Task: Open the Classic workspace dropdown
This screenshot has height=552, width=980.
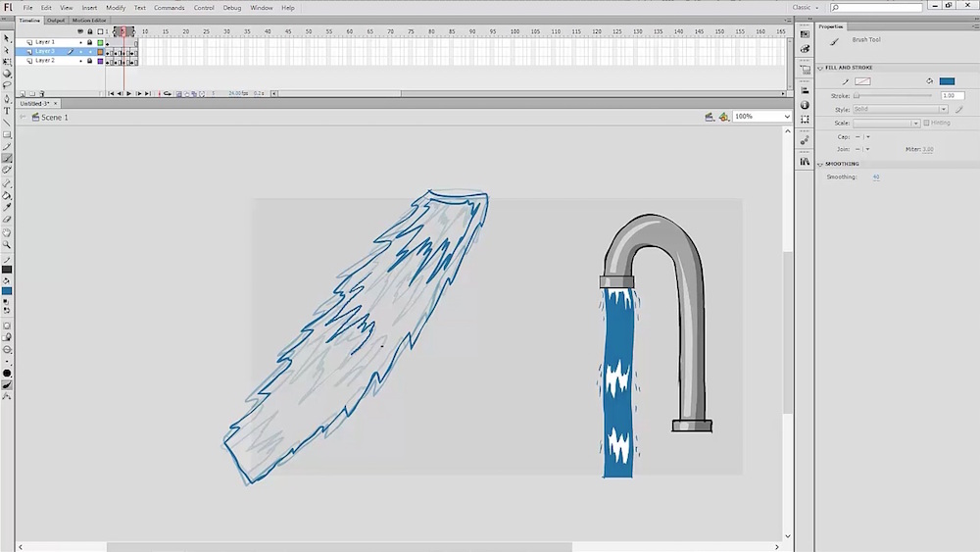Action: point(806,8)
